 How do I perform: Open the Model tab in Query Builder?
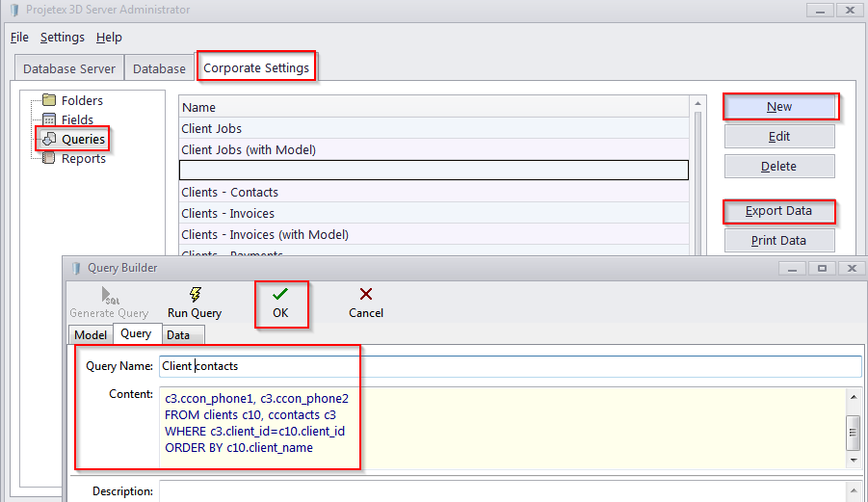(x=91, y=334)
